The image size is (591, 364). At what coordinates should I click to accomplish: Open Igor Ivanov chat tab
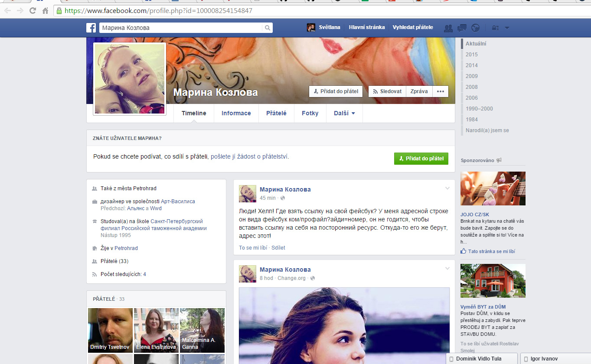point(555,359)
